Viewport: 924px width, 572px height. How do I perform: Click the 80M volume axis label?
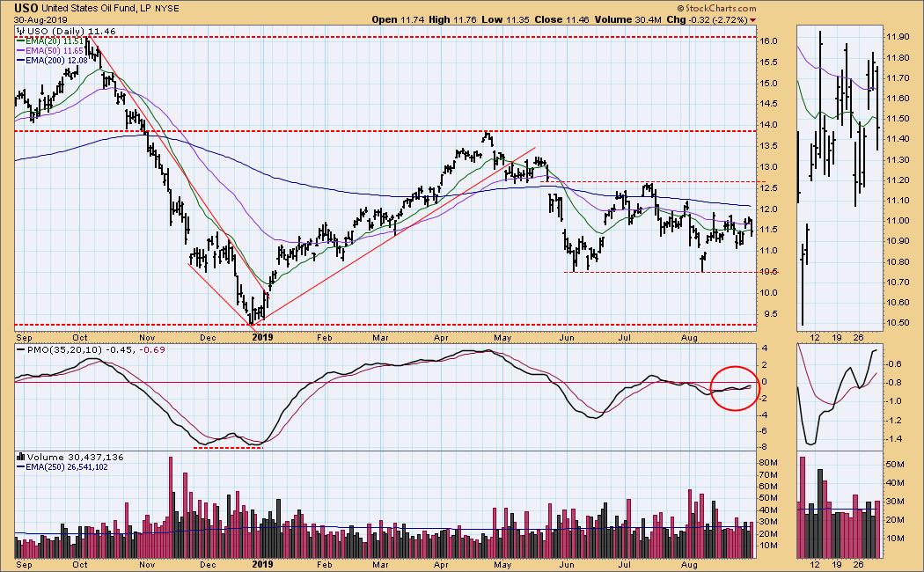coord(768,463)
